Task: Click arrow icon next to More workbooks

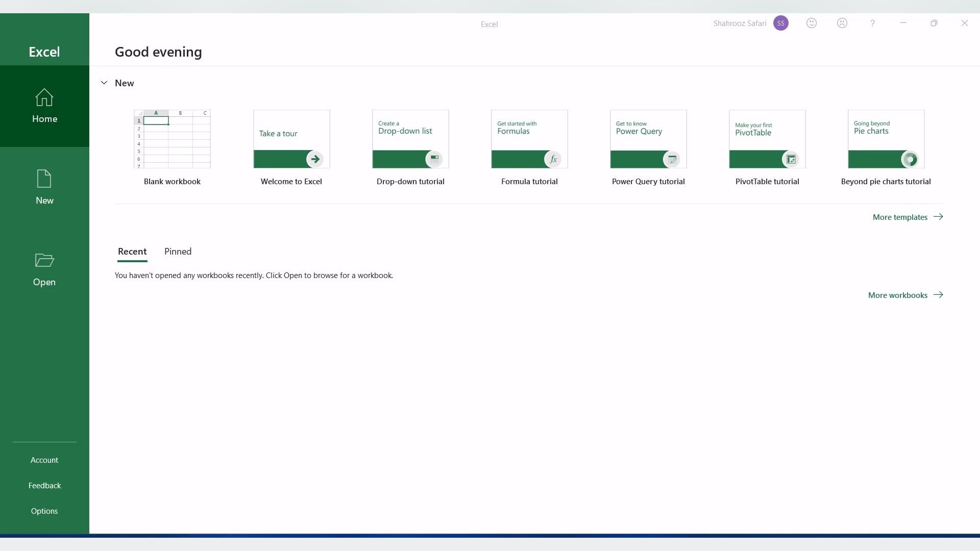Action: 938,295
